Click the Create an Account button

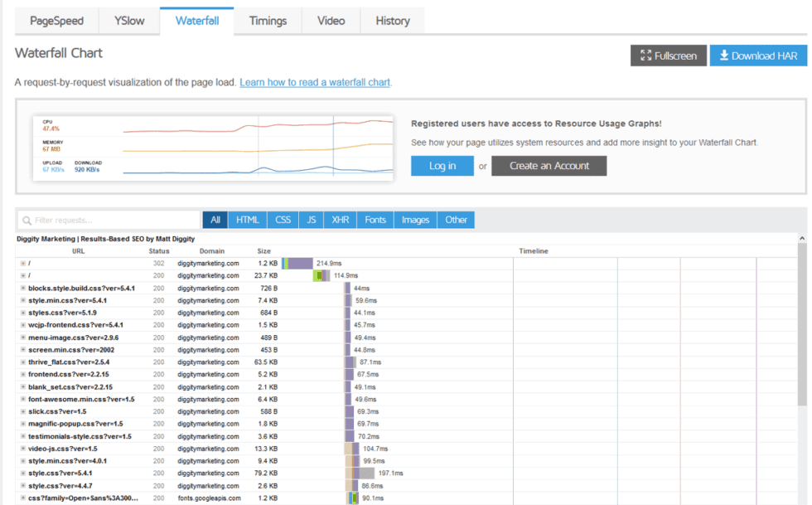pos(550,166)
